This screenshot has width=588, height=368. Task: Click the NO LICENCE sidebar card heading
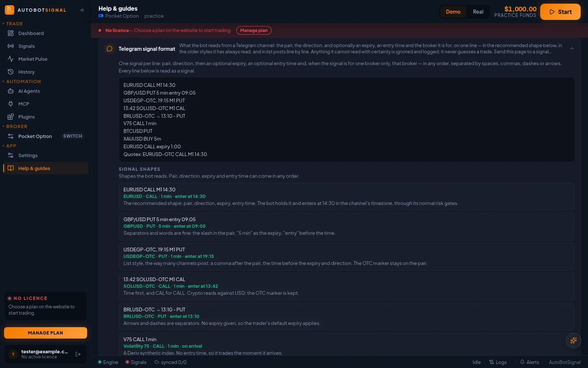pyautogui.click(x=30, y=298)
